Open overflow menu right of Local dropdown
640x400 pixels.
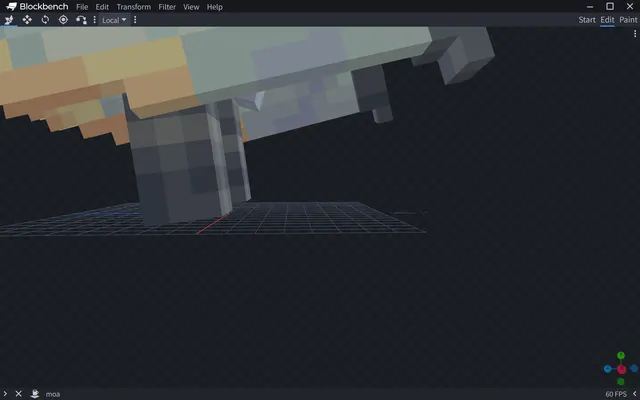coord(135,20)
